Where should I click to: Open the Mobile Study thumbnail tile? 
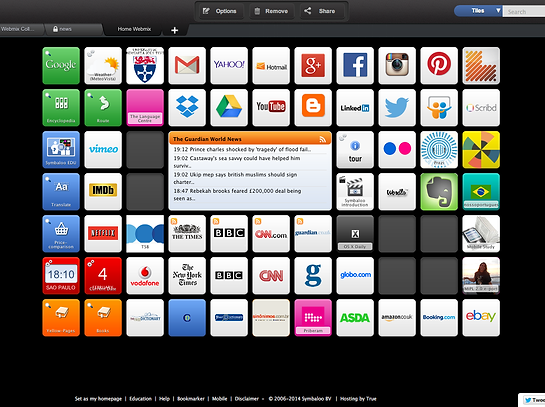[481, 234]
